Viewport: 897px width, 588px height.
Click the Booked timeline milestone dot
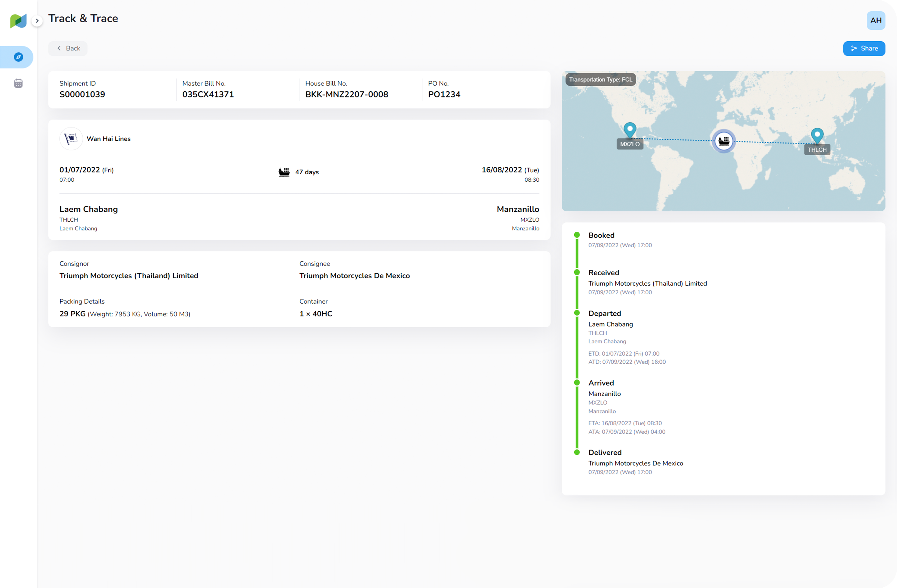[x=577, y=235]
